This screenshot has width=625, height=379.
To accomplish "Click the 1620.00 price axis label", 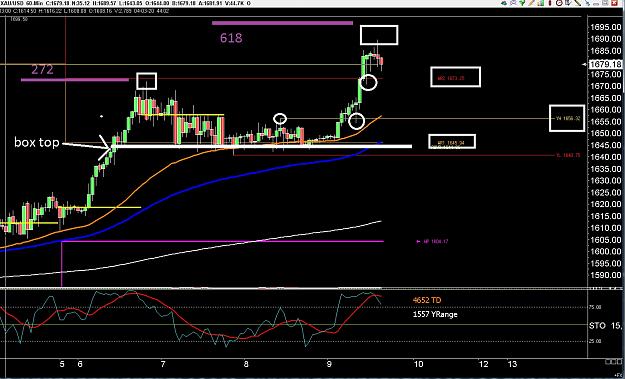I will [x=606, y=204].
